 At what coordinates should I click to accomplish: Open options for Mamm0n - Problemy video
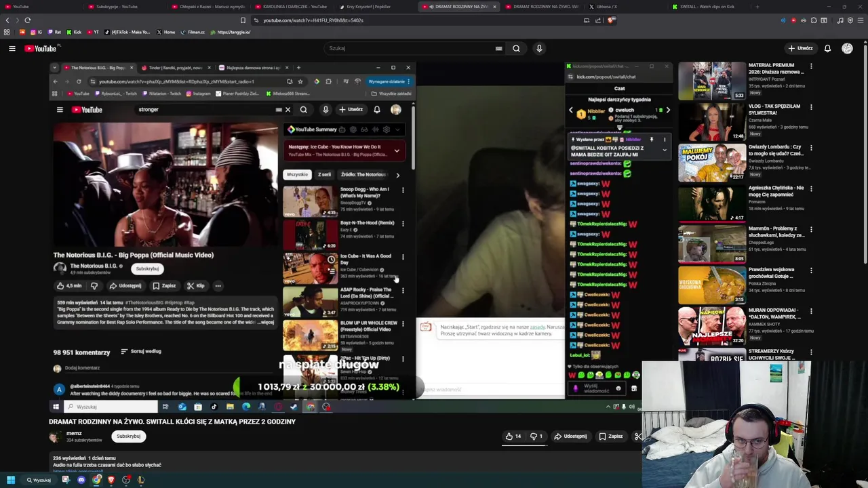coord(811,229)
